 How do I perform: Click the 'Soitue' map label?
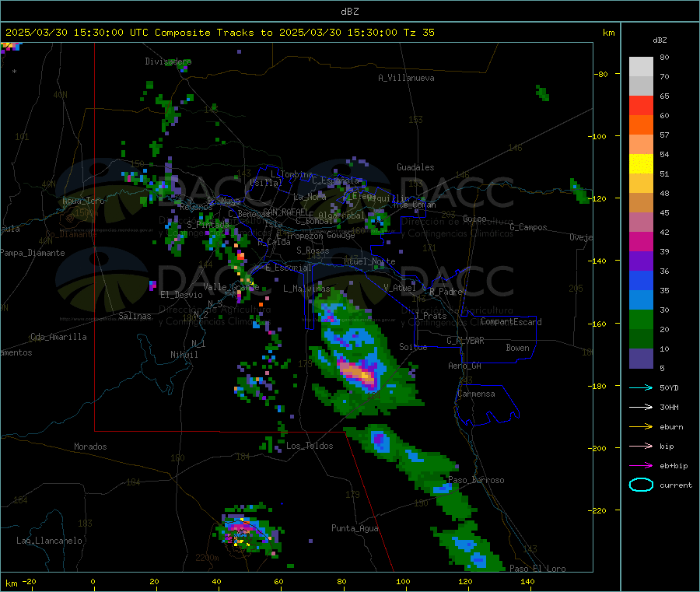[413, 347]
